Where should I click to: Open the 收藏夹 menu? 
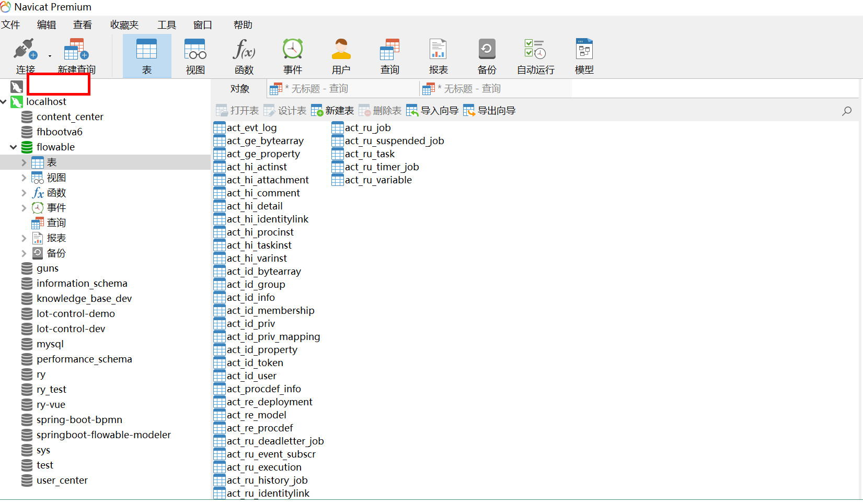tap(124, 25)
